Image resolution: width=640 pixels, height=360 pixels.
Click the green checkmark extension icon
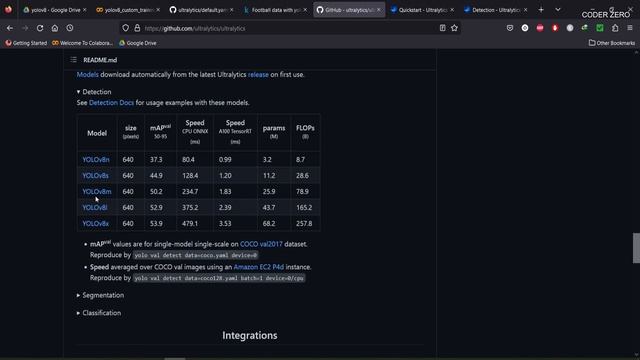pos(600,28)
